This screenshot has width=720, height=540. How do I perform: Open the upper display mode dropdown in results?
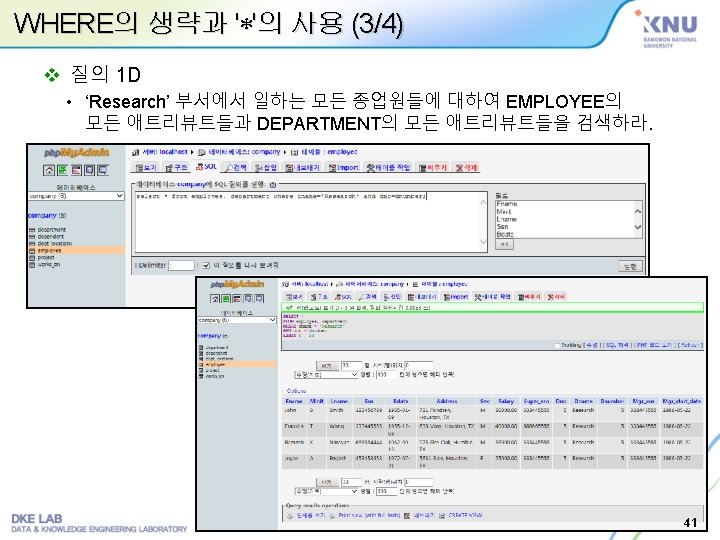point(326,375)
